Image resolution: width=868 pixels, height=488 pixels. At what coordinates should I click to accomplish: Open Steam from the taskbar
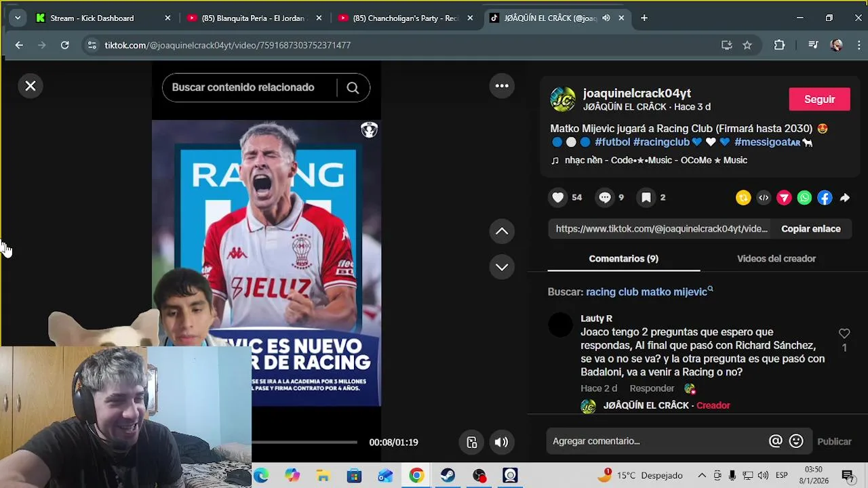[448, 476]
